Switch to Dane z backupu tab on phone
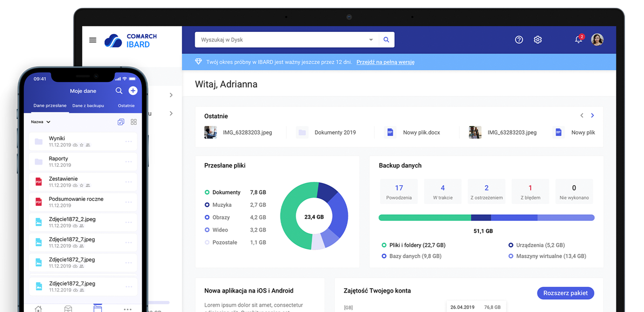 pos(88,106)
